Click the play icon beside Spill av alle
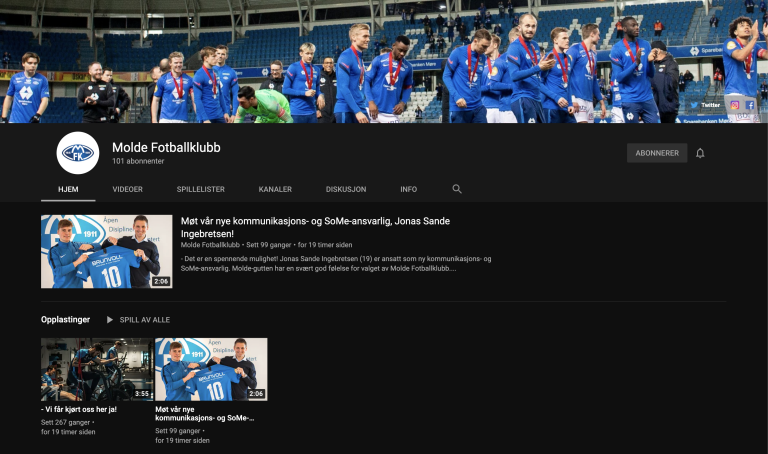The height and width of the screenshot is (454, 768). coord(110,320)
